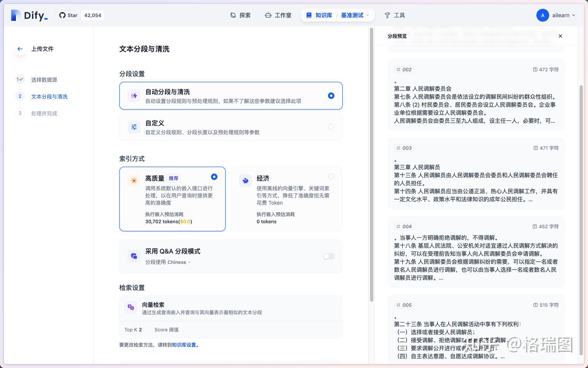The width and height of the screenshot is (588, 368).
Task: Click the sliders icon beside 自定义
Action: pos(134,127)
